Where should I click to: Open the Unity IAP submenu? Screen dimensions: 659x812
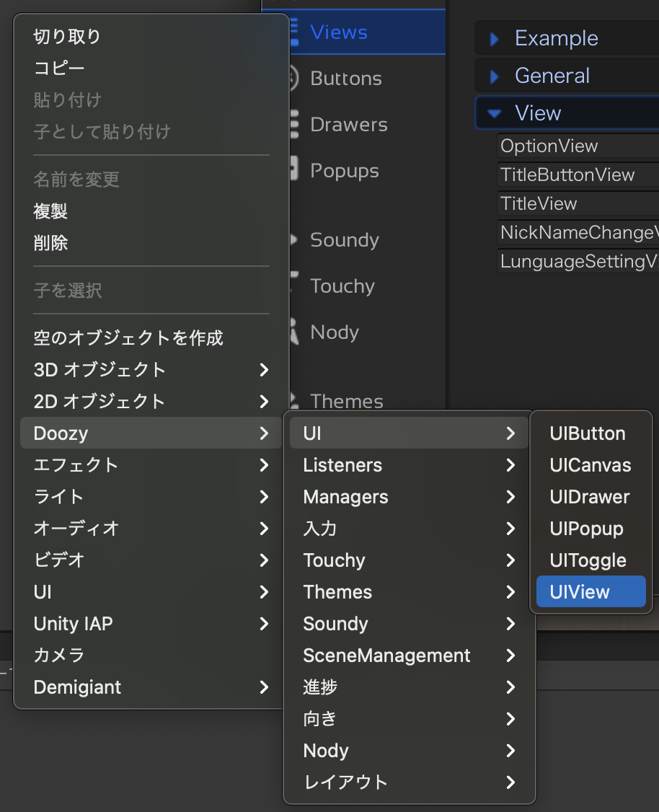click(151, 624)
